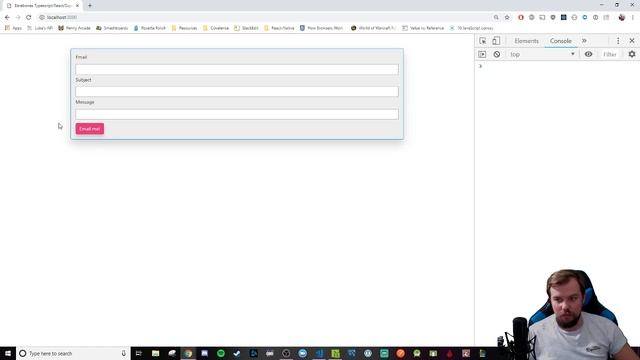The image size is (640, 360).
Task: Select the open TypeScript React browser tab
Action: 42,6
